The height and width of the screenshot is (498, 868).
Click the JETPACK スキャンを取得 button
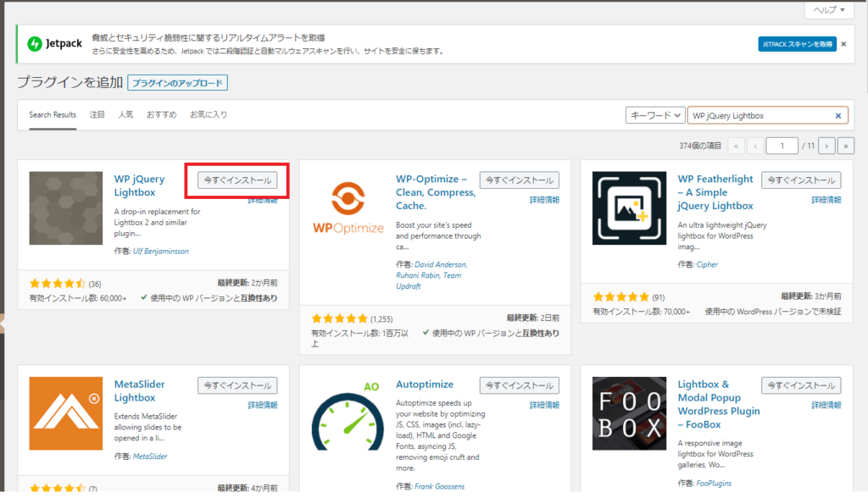click(797, 44)
